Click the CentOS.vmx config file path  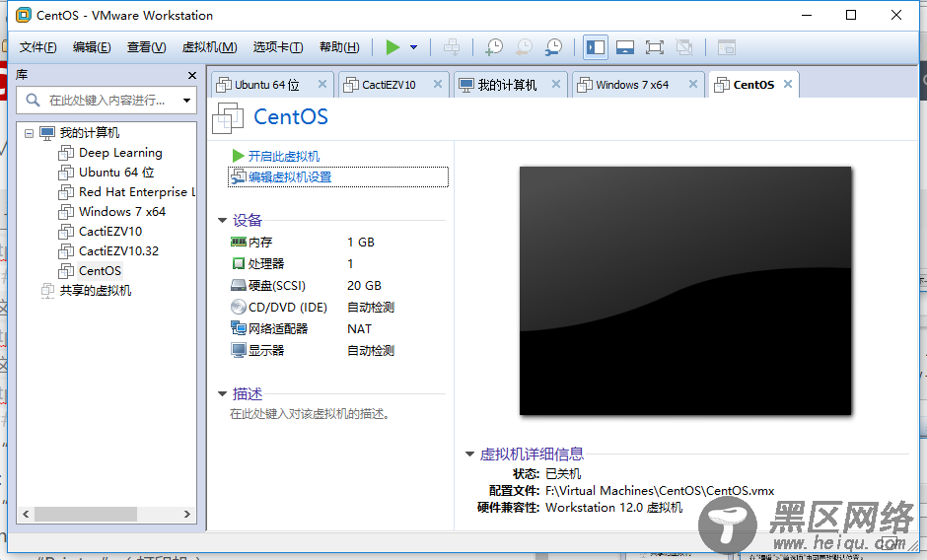pos(660,491)
